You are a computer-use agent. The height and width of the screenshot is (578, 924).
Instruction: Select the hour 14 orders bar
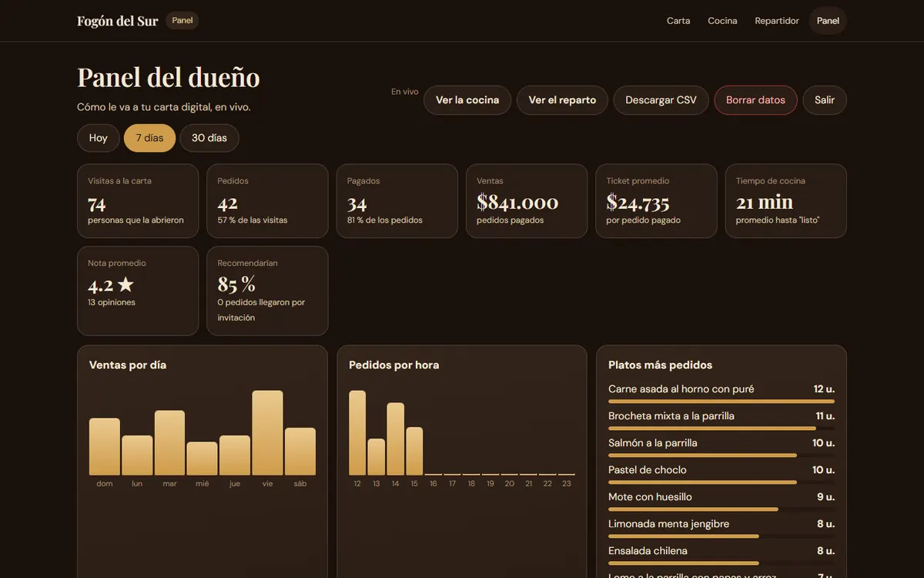[x=395, y=439]
